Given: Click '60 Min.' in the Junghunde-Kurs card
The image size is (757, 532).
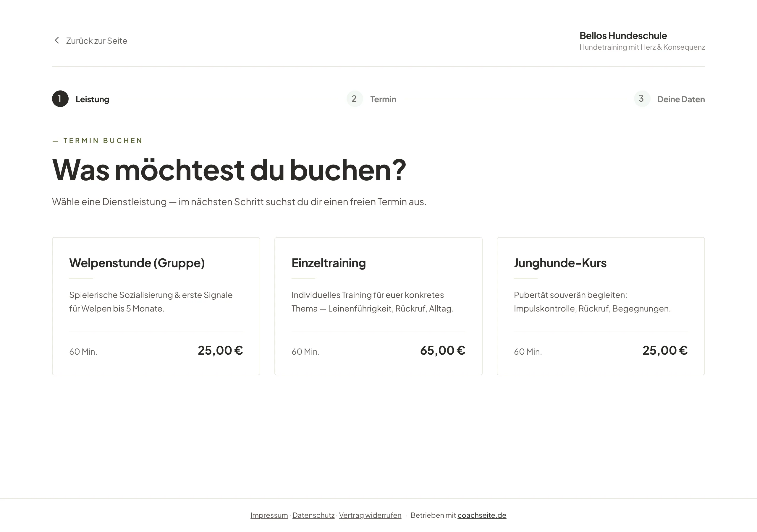Looking at the screenshot, I should (528, 352).
